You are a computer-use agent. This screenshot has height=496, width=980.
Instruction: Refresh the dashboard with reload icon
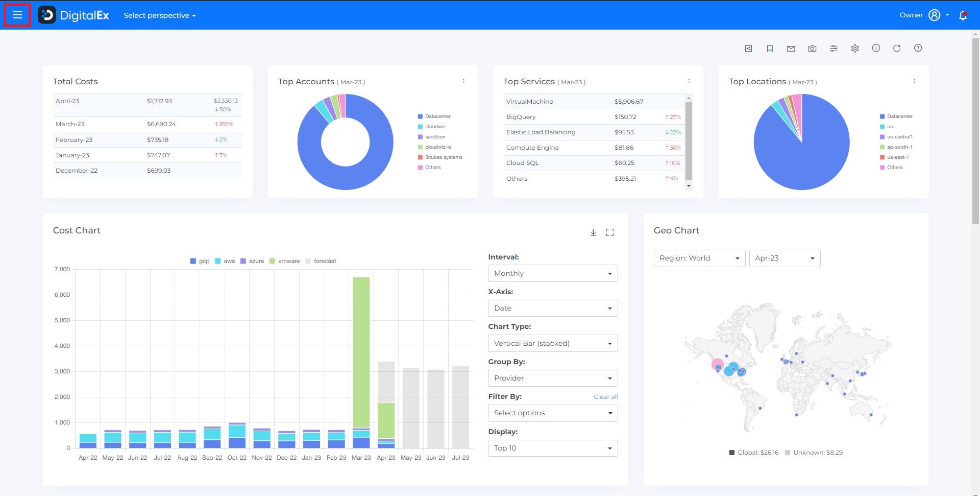point(896,49)
